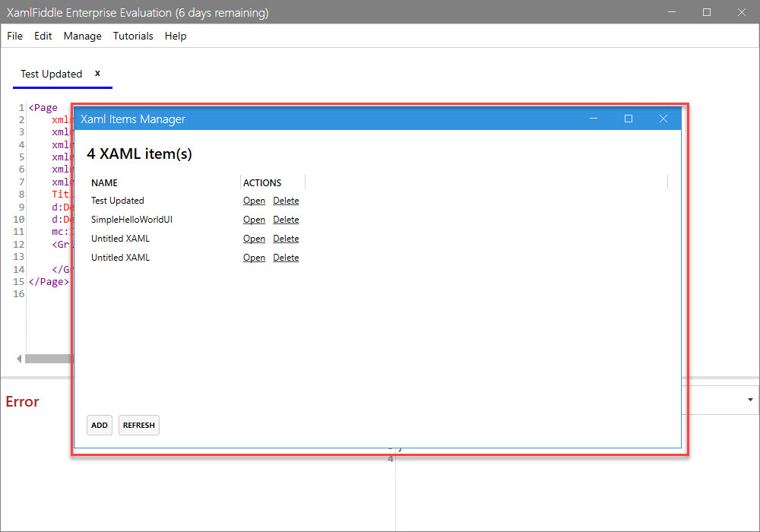Click the ADD button
Screen dimensions: 760x532
click(100, 425)
